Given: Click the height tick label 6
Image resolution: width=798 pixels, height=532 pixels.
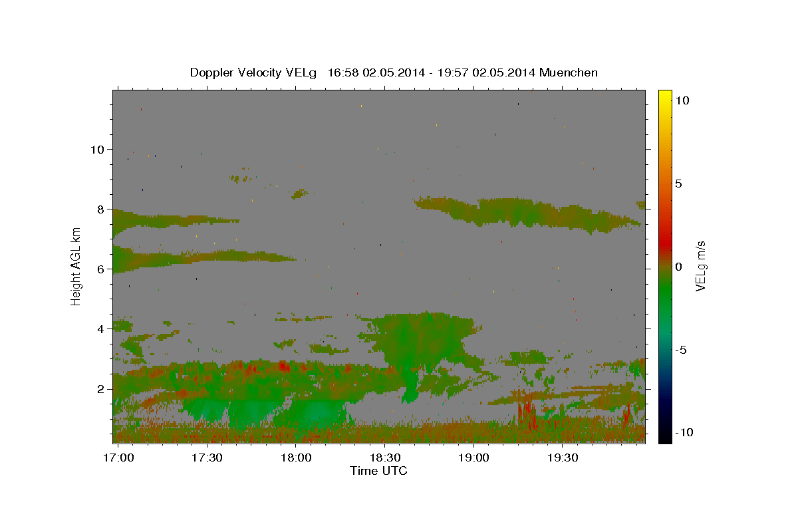Looking at the screenshot, I should 101,269.
